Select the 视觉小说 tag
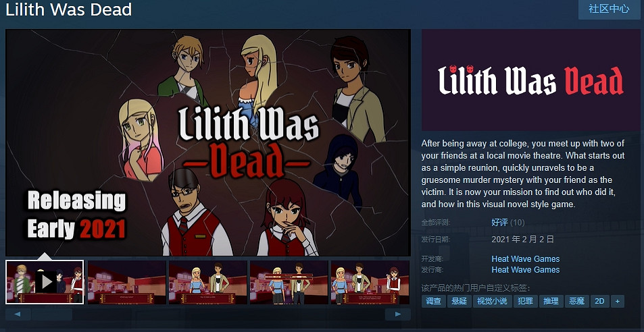The image size is (644, 332). coord(492,301)
